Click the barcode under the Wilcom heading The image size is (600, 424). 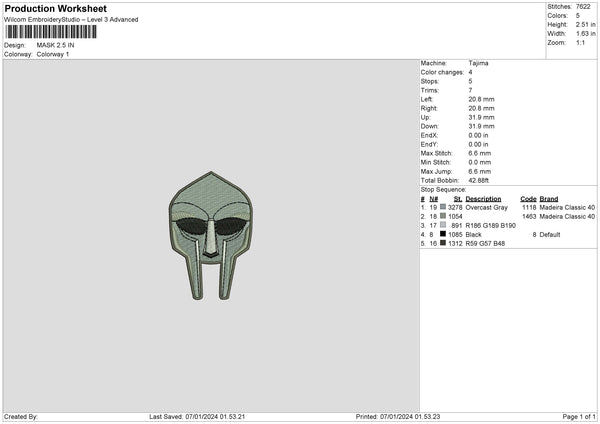point(51,32)
